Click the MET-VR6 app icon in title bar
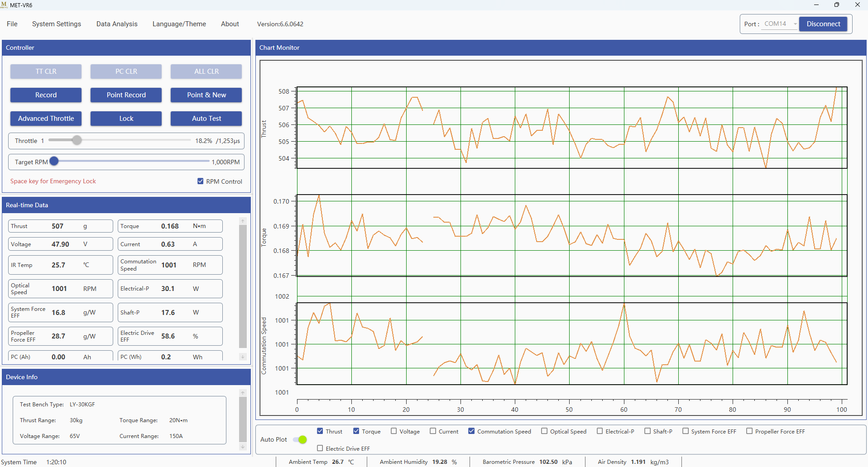The width and height of the screenshot is (868, 467). point(4,5)
